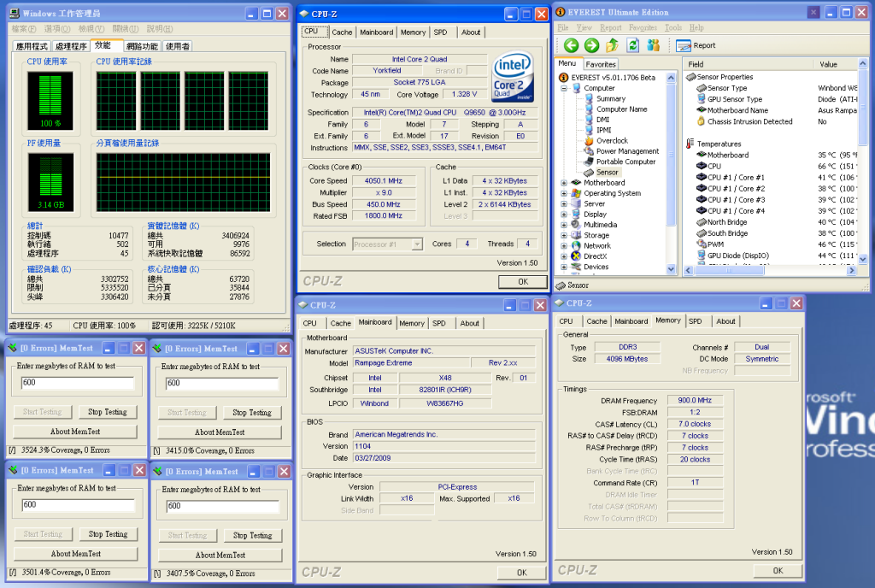Viewport: 875px width, 588px height.
Task: Expand the Network node in EVEREST tree
Action: [564, 246]
